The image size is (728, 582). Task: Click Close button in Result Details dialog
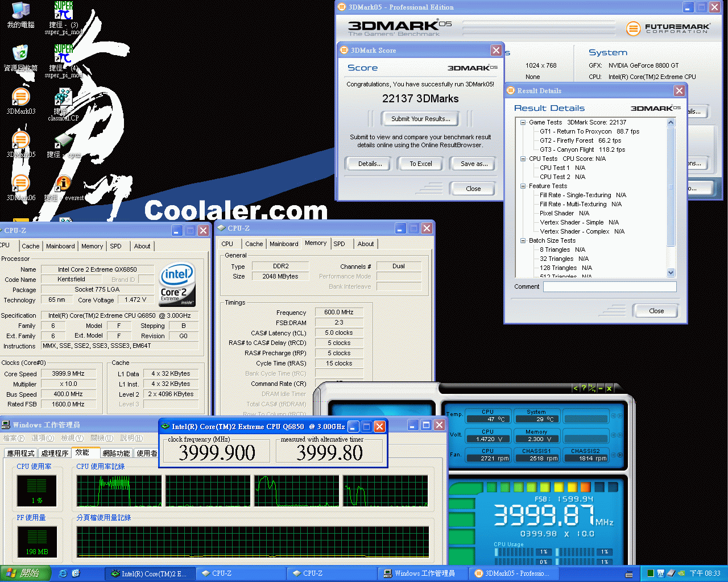(x=656, y=311)
